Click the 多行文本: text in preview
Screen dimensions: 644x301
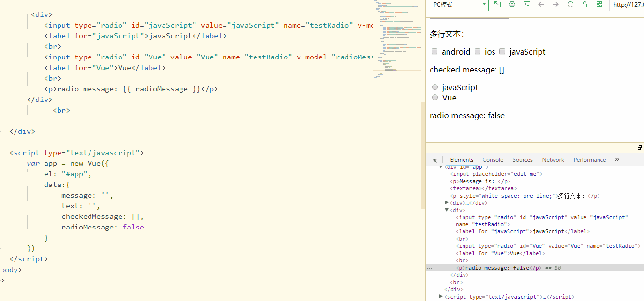(x=447, y=34)
